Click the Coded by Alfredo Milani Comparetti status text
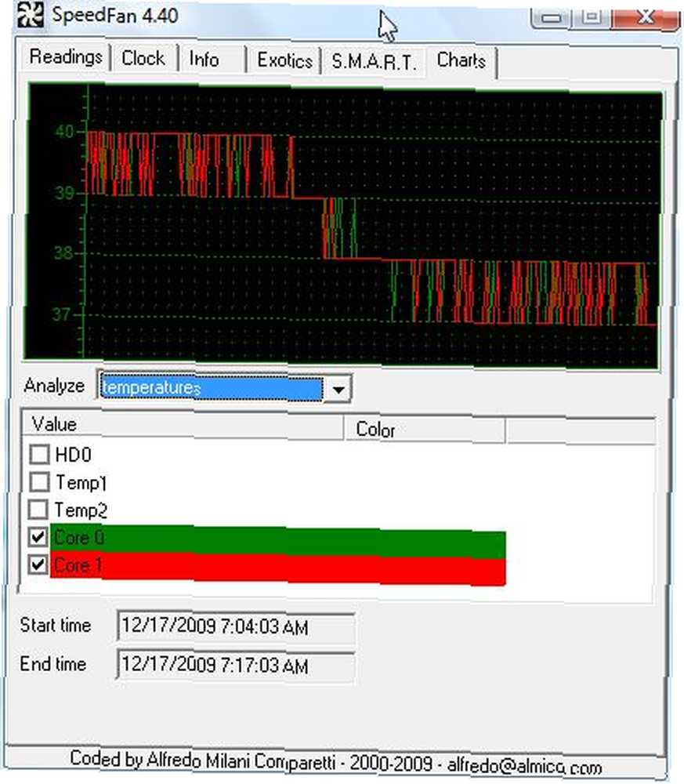This screenshot has height=784, width=684. 202,760
